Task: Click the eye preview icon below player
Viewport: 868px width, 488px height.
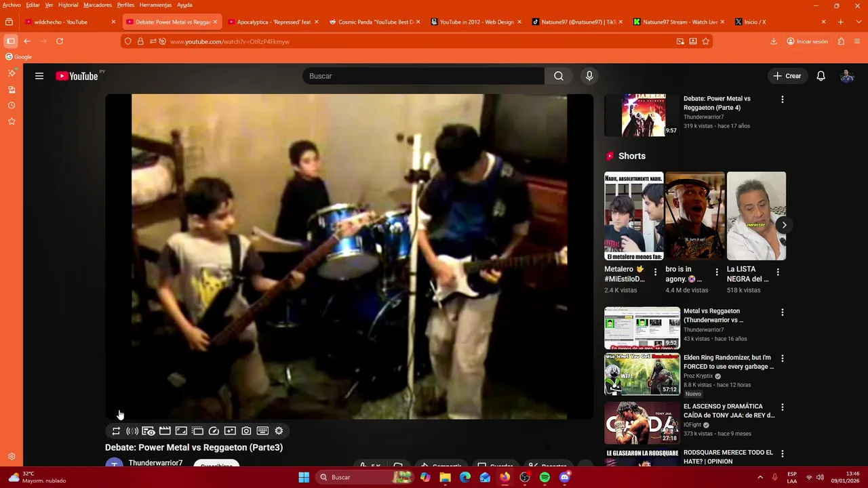Action: [149, 431]
